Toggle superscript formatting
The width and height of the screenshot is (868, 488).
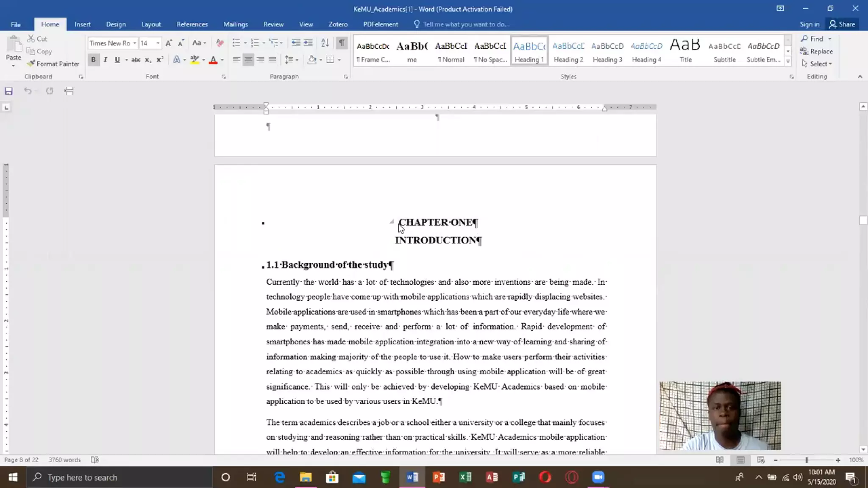[160, 60]
